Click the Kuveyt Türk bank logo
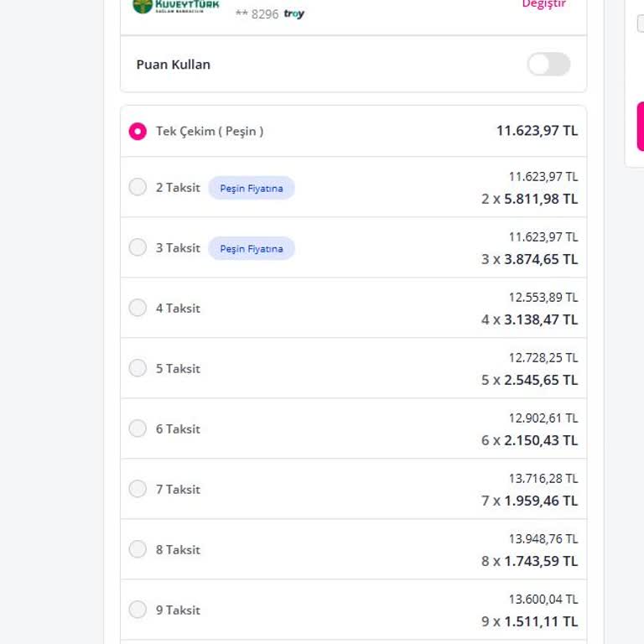644x644 pixels. point(176,6)
